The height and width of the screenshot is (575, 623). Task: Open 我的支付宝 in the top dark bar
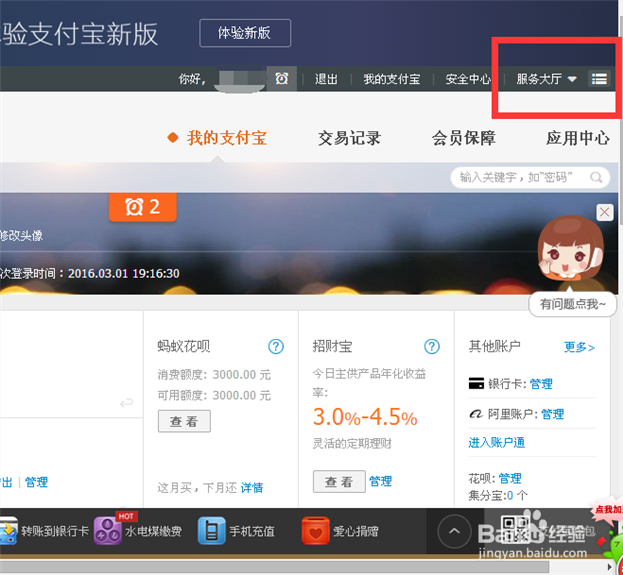(391, 79)
